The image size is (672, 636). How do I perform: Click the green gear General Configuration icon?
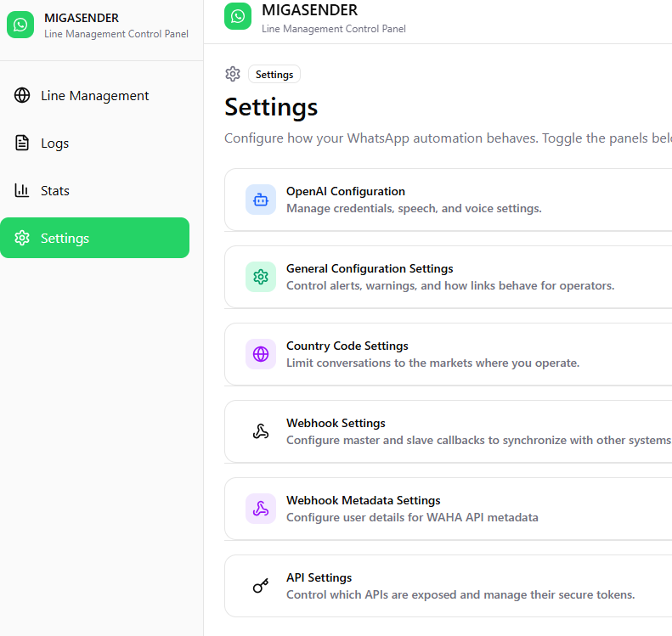coord(261,277)
